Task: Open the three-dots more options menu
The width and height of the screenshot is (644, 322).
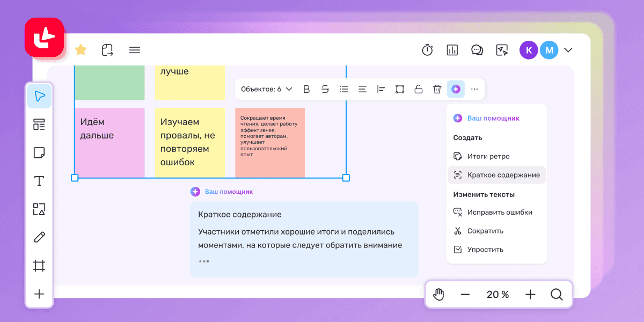Action: (x=474, y=89)
